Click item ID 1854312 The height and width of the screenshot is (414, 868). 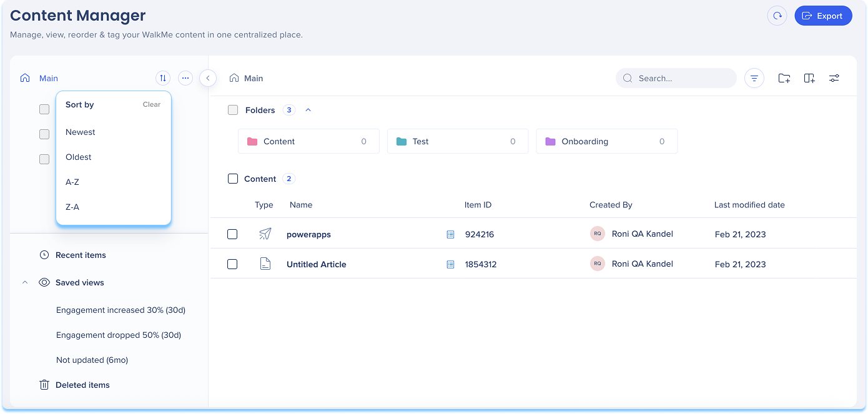click(481, 264)
